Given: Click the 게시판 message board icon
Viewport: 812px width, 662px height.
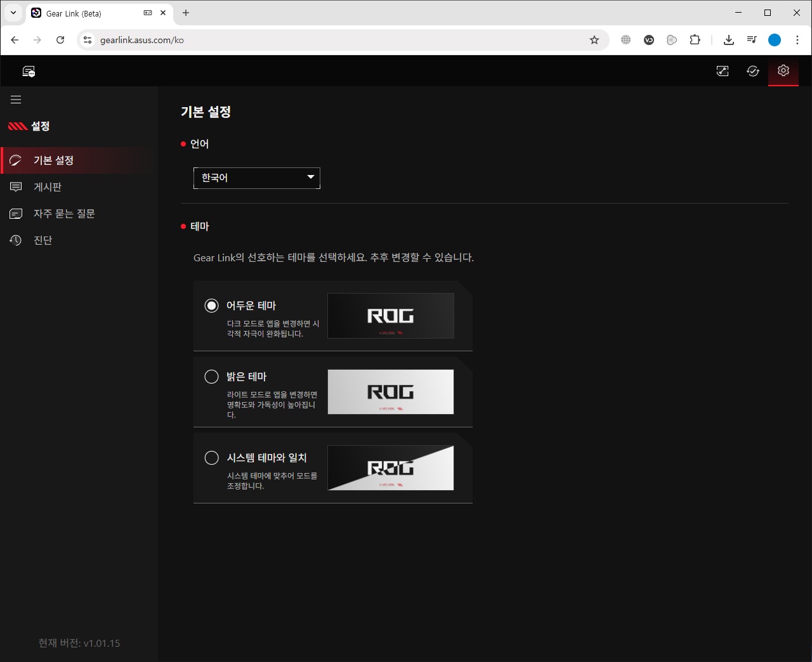Looking at the screenshot, I should pyautogui.click(x=16, y=187).
